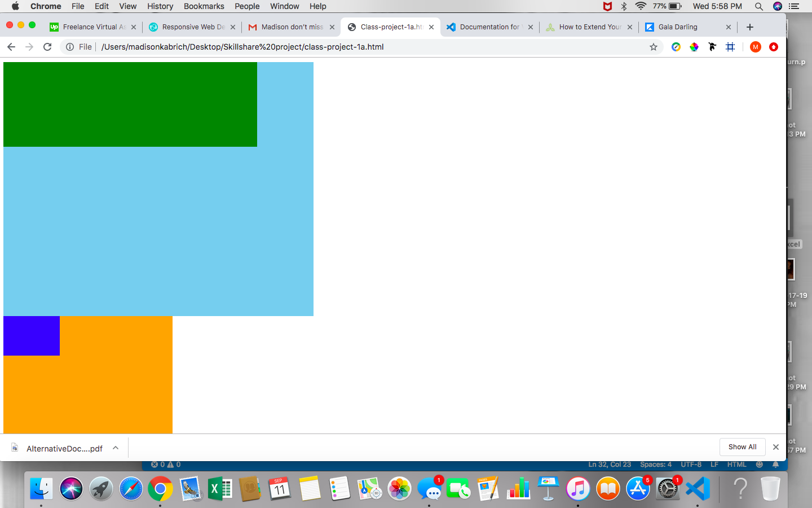Viewport: 812px width, 508px height.
Task: Open the Edit menu
Action: (101, 6)
